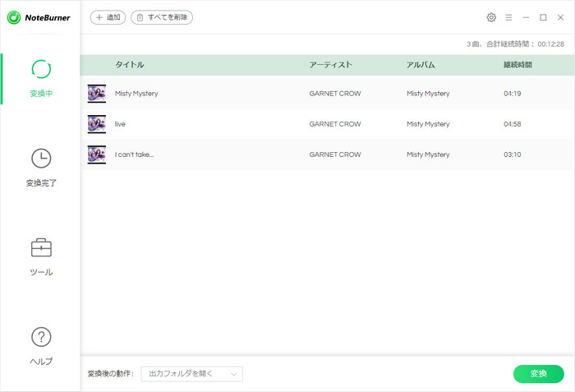The width and height of the screenshot is (575, 392).
Task: Open the ツール tools section
Action: point(41,257)
